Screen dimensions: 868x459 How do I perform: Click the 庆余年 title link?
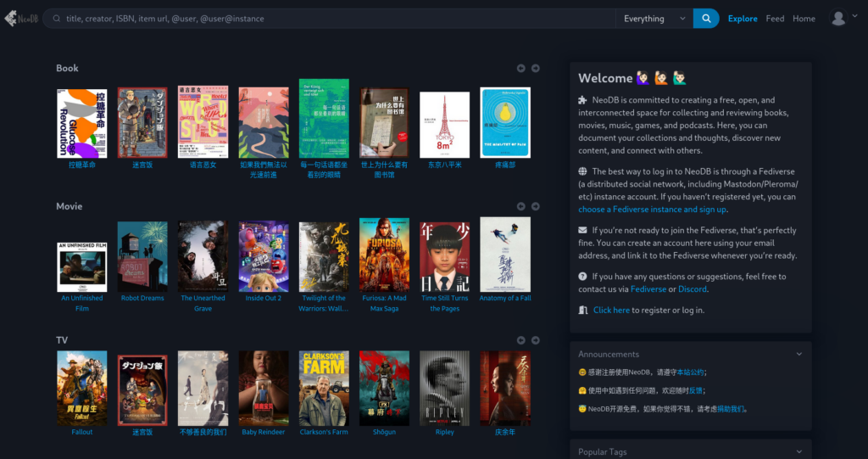point(505,432)
